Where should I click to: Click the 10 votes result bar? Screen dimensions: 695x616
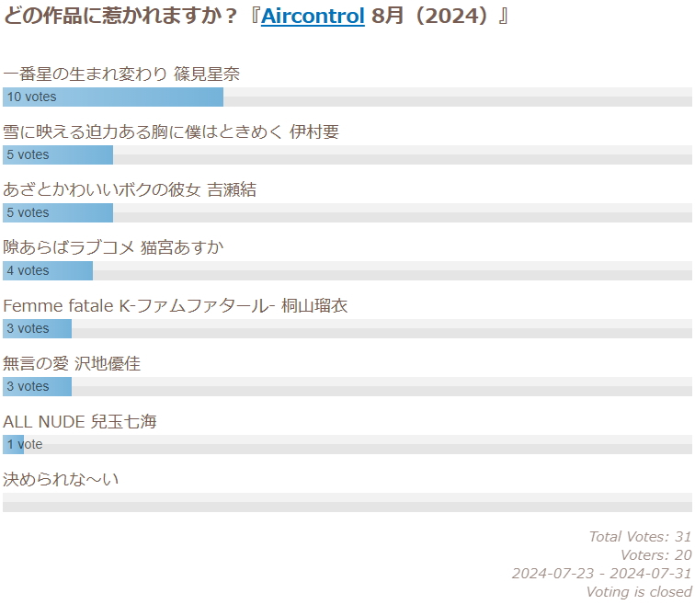113,97
